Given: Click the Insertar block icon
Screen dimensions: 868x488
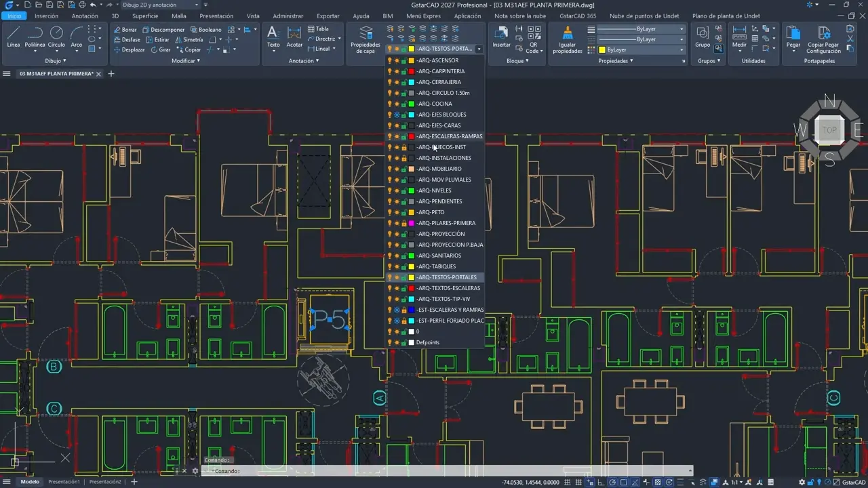Looking at the screenshot, I should click(x=502, y=37).
